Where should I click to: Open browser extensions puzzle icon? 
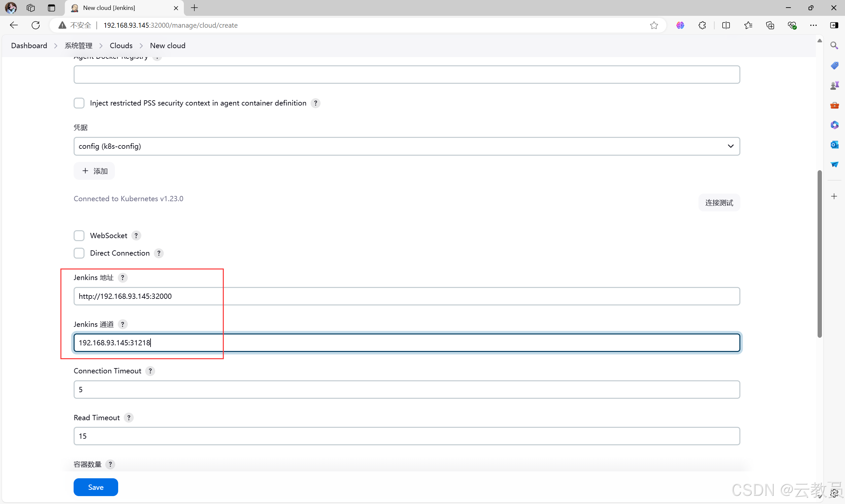[702, 25]
